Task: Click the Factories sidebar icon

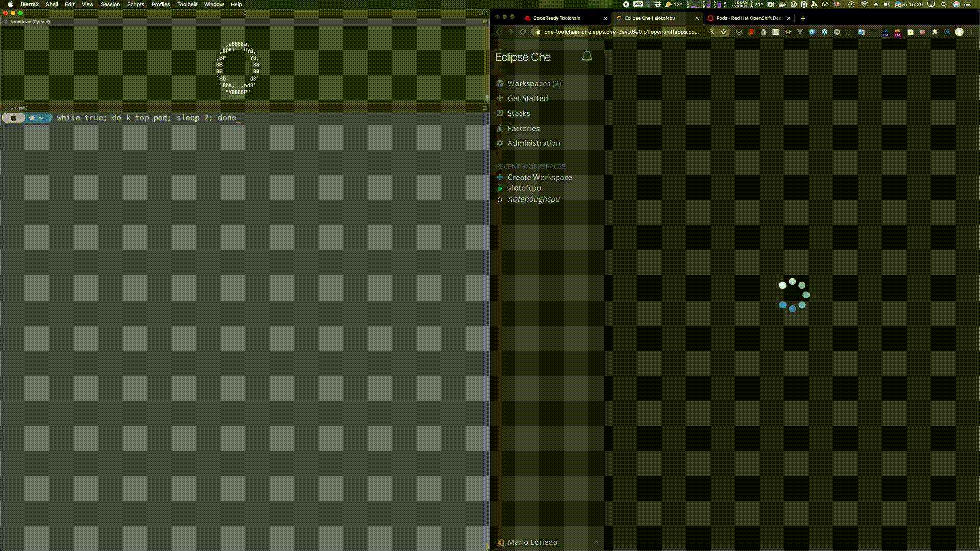Action: tap(500, 128)
